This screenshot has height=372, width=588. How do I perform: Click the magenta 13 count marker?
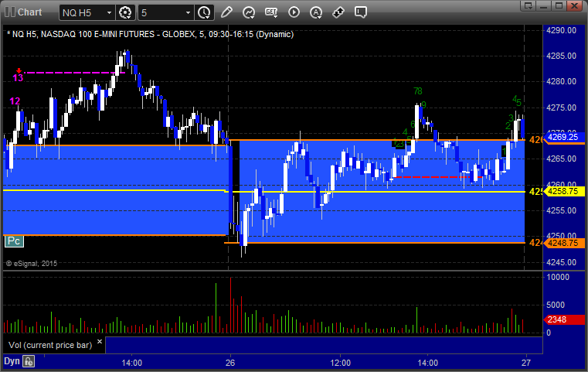(18, 77)
